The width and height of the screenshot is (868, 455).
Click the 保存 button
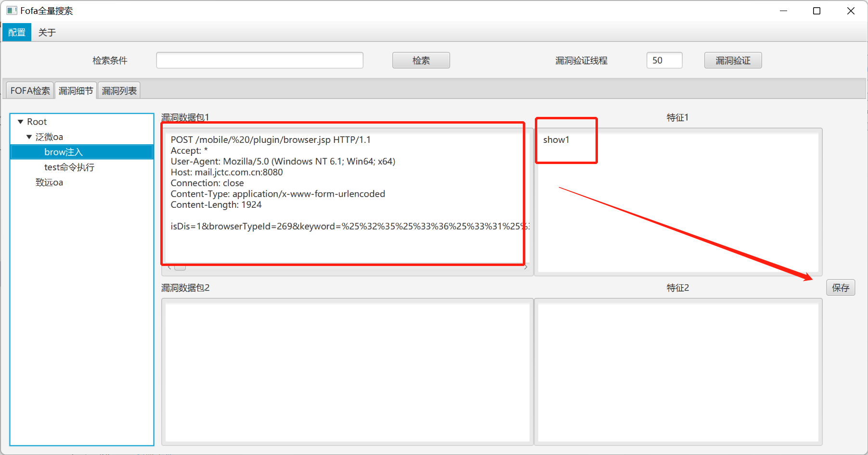[x=841, y=287]
